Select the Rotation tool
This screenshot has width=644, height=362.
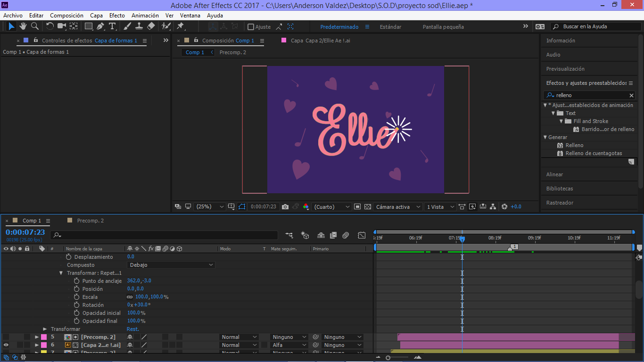[50, 26]
